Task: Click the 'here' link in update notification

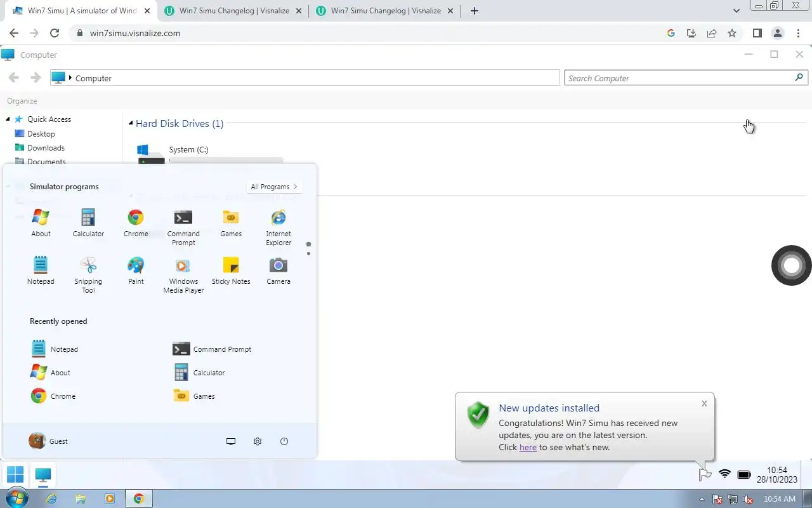Action: (x=528, y=447)
